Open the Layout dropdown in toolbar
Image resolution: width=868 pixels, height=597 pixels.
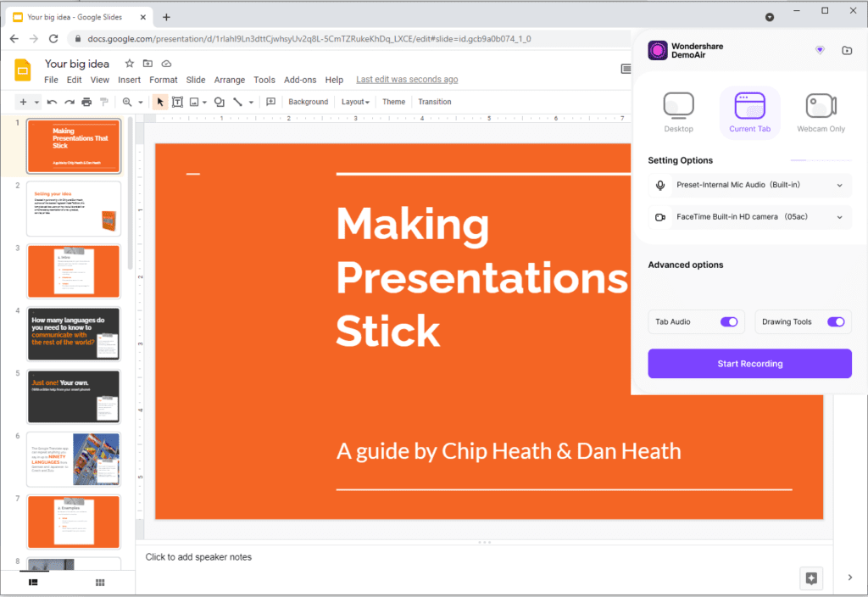click(354, 102)
